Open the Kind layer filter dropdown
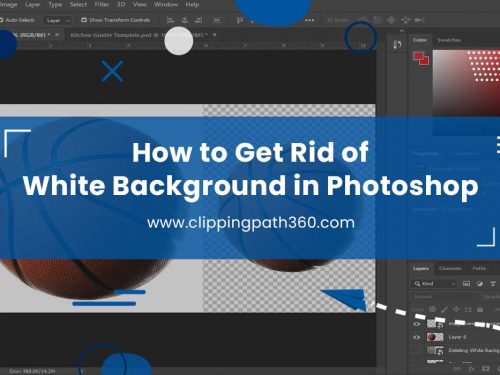Screen dimensions: 500x375 coord(434,284)
